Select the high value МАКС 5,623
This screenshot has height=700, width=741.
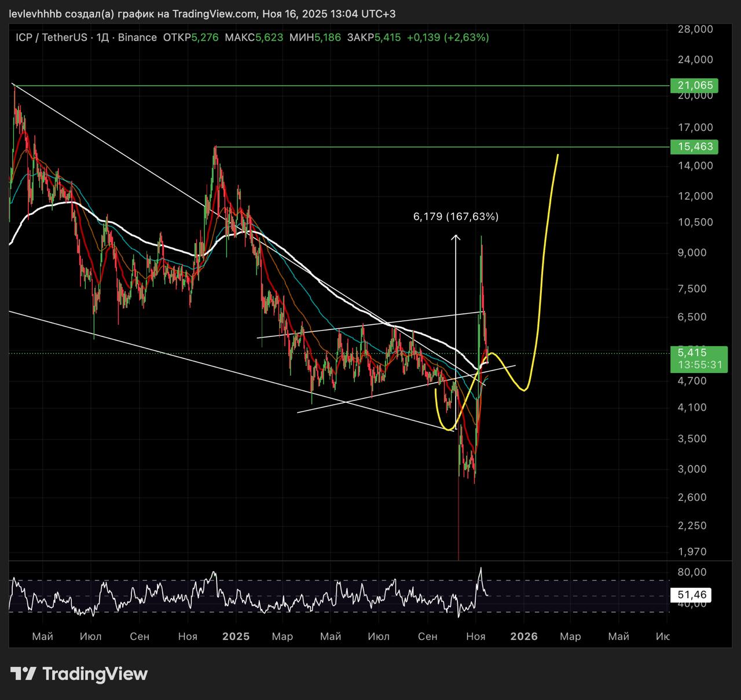click(x=254, y=38)
